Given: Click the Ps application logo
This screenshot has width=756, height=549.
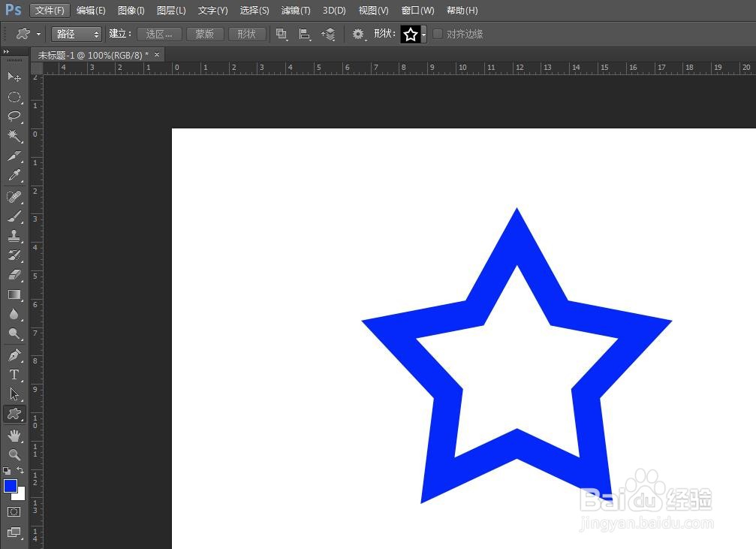Looking at the screenshot, I should [x=13, y=9].
